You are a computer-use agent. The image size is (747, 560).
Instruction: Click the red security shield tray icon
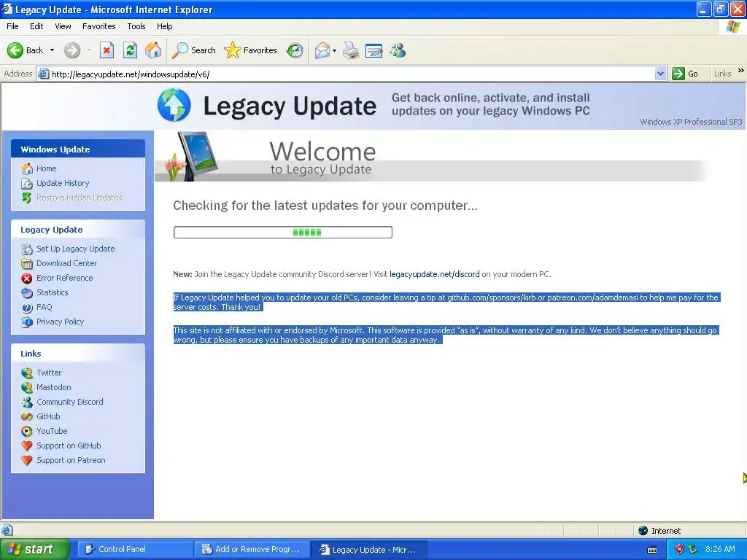679,549
